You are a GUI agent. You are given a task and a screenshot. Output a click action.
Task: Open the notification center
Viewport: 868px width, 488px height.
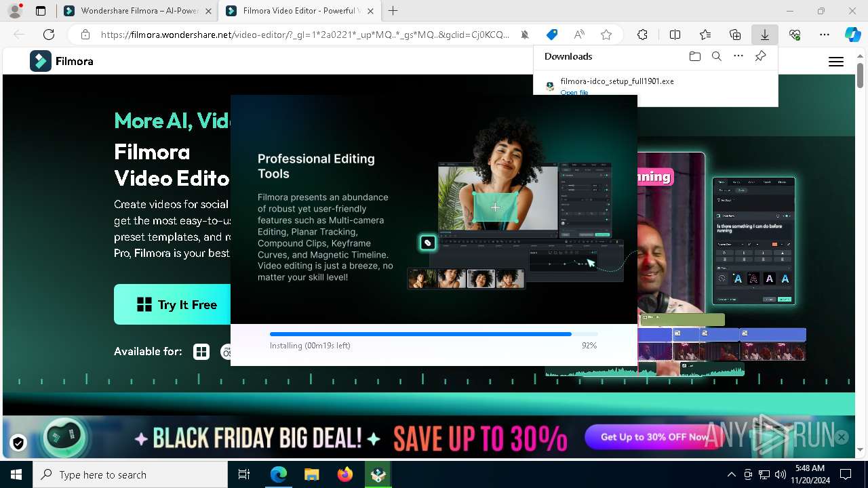(x=846, y=474)
